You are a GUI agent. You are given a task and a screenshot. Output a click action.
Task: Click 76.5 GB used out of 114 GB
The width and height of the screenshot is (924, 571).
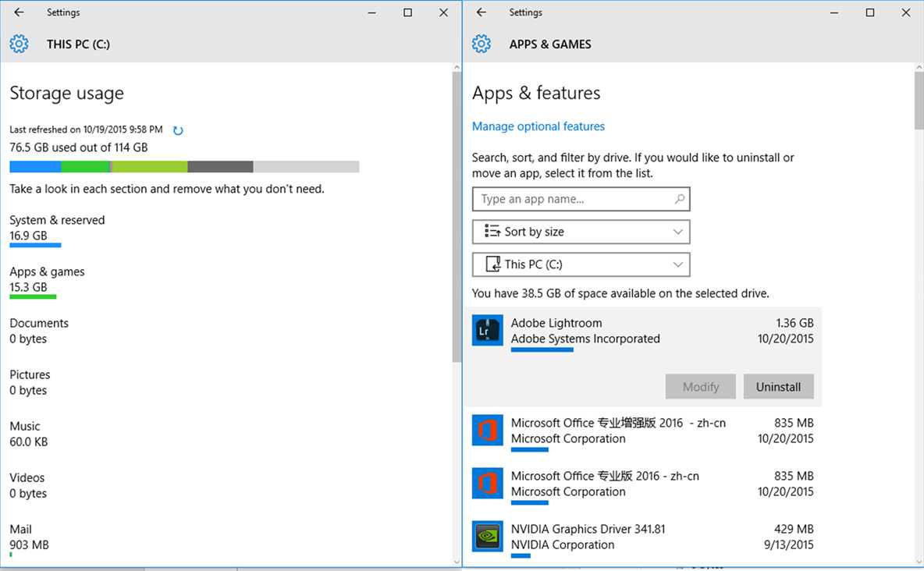point(78,147)
